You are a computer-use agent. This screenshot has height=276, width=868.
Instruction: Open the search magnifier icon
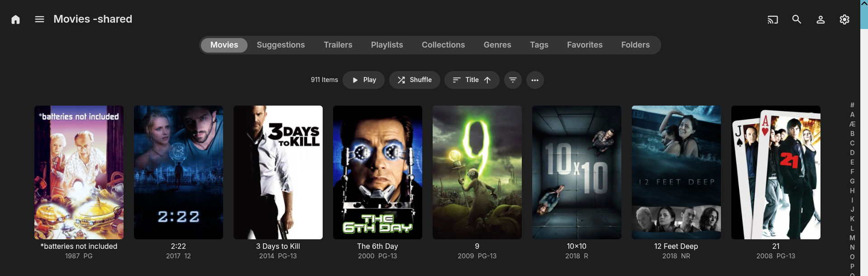point(796,19)
